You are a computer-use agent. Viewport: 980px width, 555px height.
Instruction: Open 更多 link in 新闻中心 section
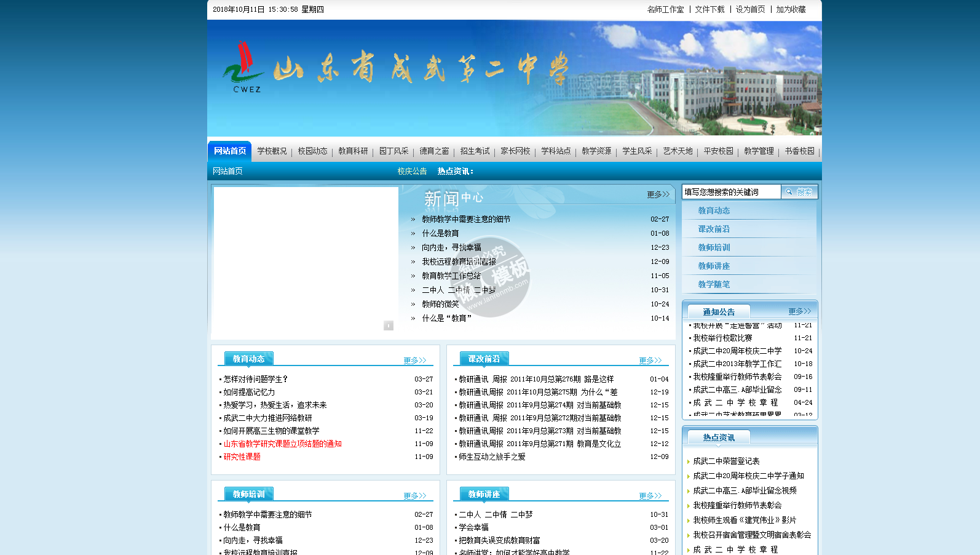tap(657, 194)
